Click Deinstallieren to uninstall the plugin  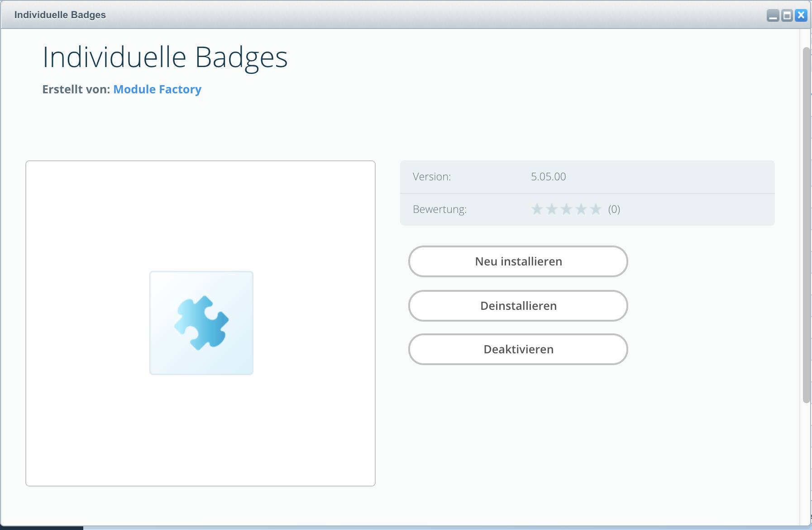tap(518, 306)
